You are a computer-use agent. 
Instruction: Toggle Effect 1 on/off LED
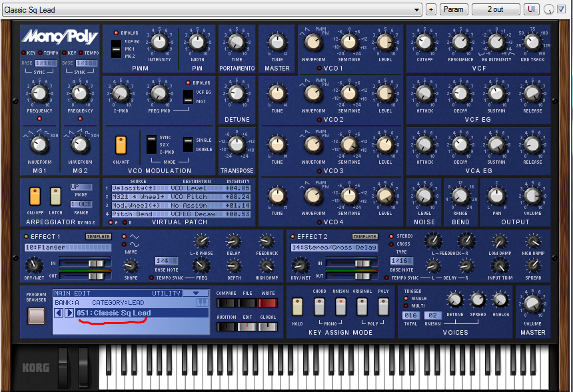tap(26, 237)
